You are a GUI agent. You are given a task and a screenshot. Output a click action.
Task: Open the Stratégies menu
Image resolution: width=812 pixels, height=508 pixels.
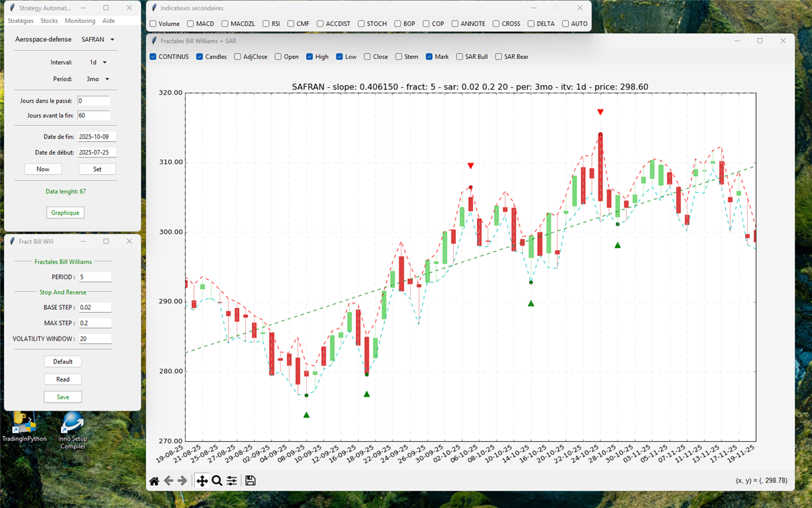tap(21, 21)
